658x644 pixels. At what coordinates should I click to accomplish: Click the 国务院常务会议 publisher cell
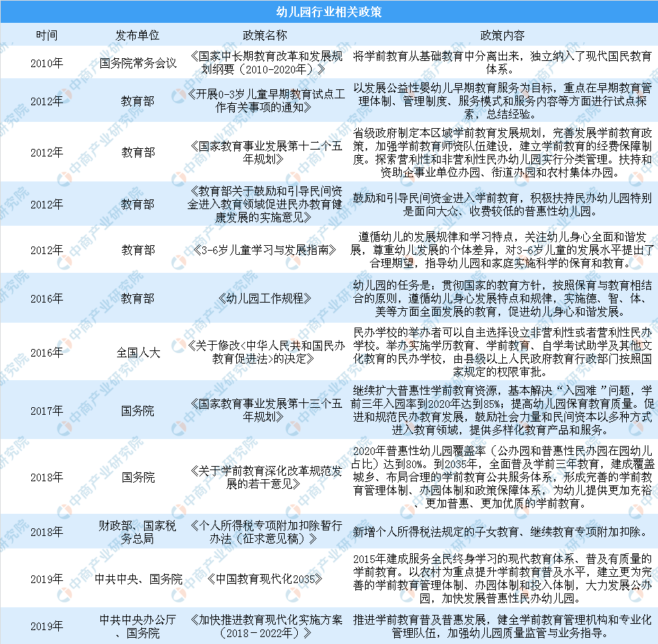tap(138, 63)
